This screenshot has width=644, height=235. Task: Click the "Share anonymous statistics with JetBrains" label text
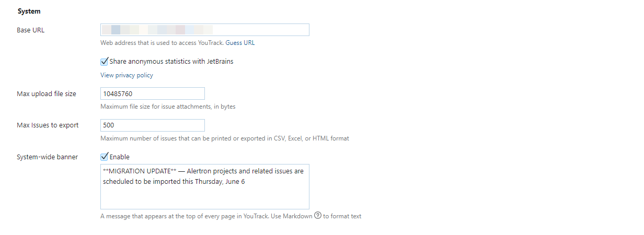(x=171, y=62)
